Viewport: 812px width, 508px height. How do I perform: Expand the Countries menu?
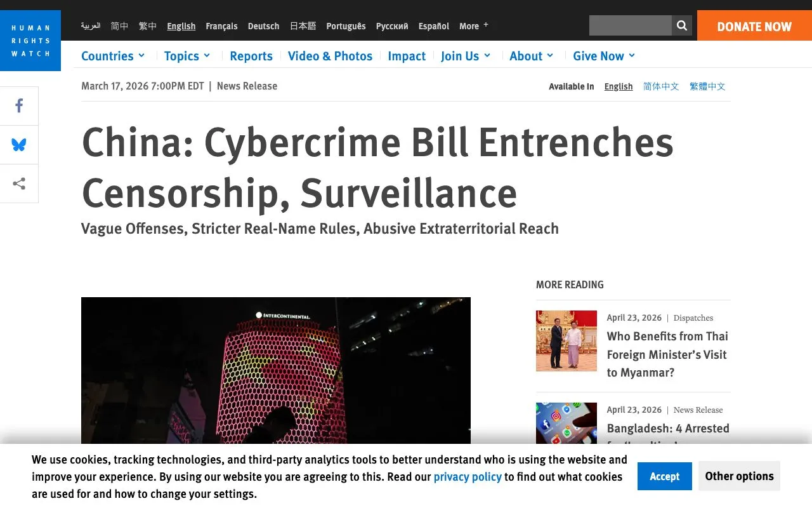(113, 56)
